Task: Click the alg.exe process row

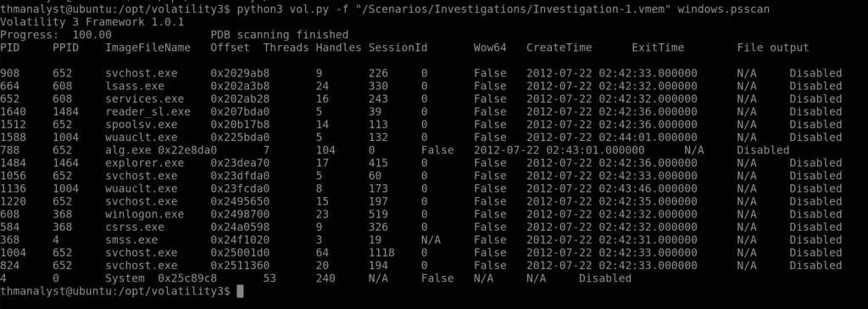Action: [395, 149]
